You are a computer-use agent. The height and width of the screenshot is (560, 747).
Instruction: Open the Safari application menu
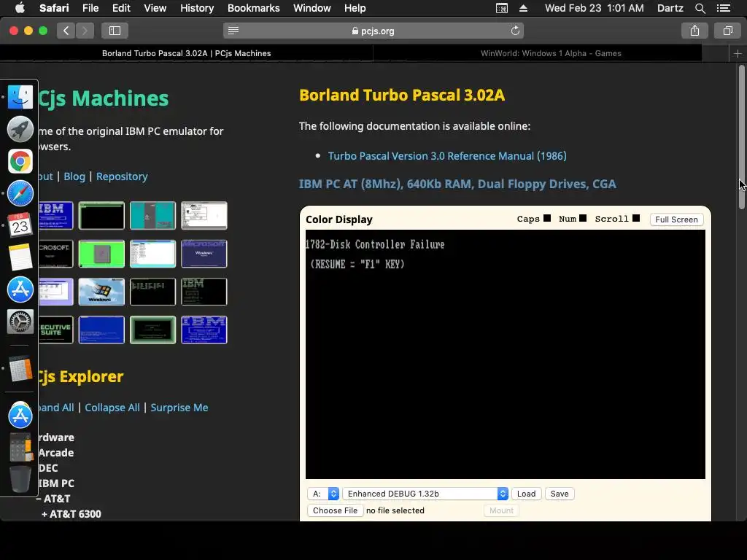pyautogui.click(x=54, y=8)
